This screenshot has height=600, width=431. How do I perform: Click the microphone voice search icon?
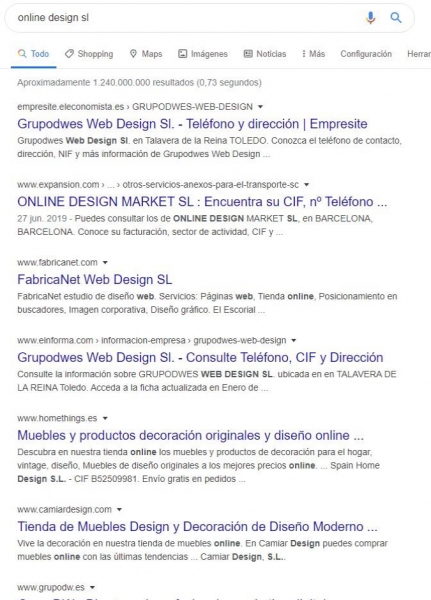371,18
